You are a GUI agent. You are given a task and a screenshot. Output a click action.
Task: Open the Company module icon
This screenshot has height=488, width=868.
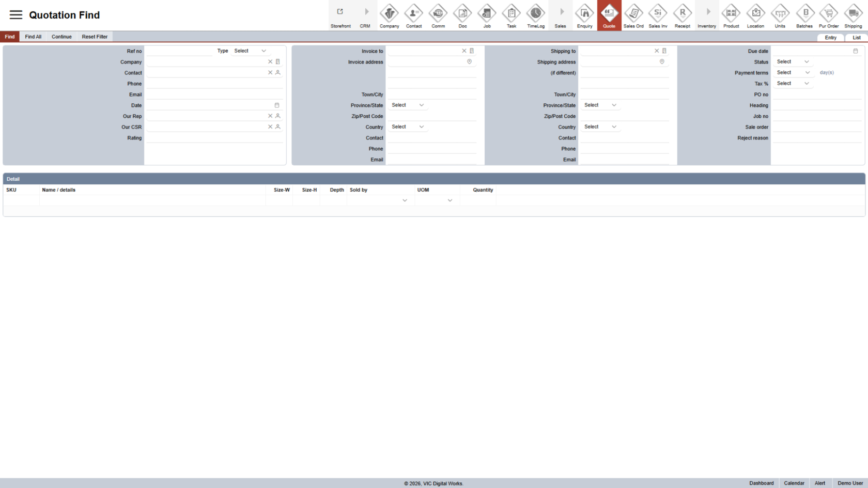389,15
